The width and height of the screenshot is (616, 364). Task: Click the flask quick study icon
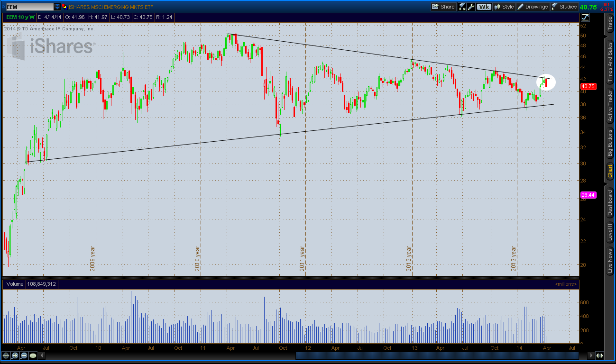click(x=462, y=7)
